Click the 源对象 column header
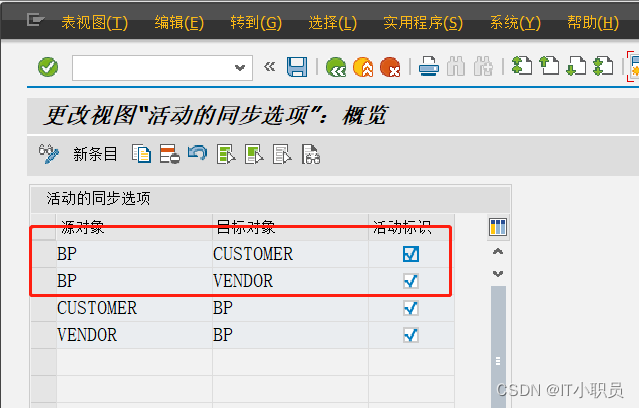 [134, 227]
